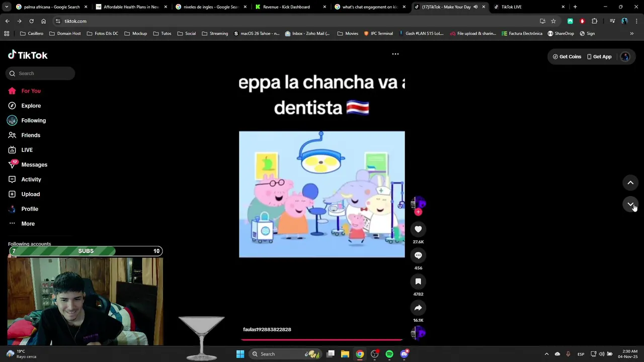
Task: Click the Get Coins button
Action: (x=567, y=57)
